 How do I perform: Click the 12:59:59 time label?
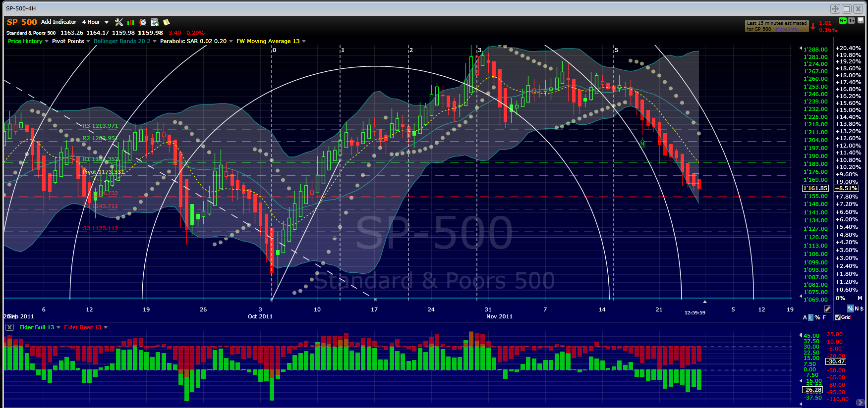coord(695,312)
